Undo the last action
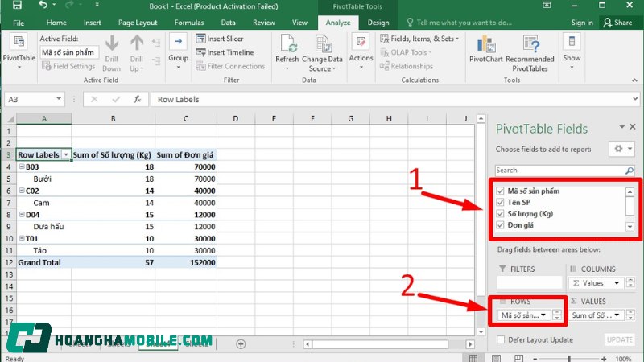Image resolution: width=644 pixels, height=362 pixels. click(43, 6)
